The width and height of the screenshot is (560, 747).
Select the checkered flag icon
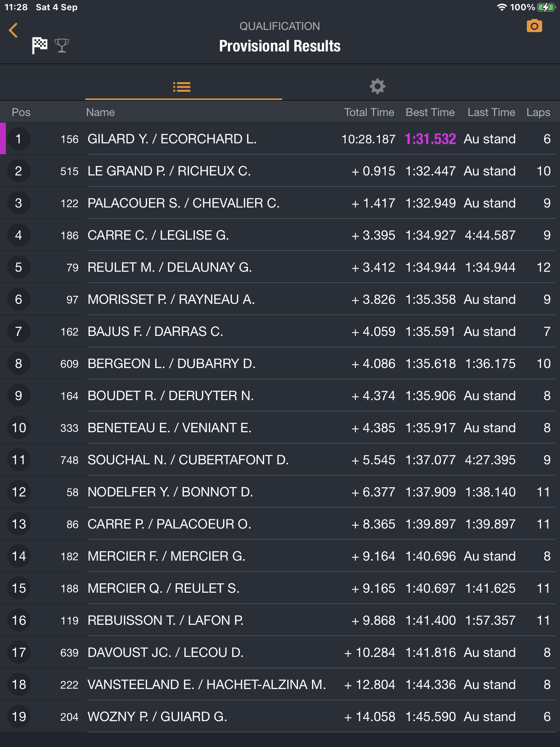tap(39, 46)
